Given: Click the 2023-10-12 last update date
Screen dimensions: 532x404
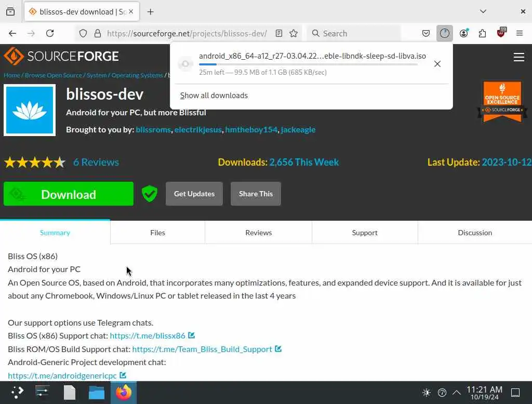Looking at the screenshot, I should [507, 162].
